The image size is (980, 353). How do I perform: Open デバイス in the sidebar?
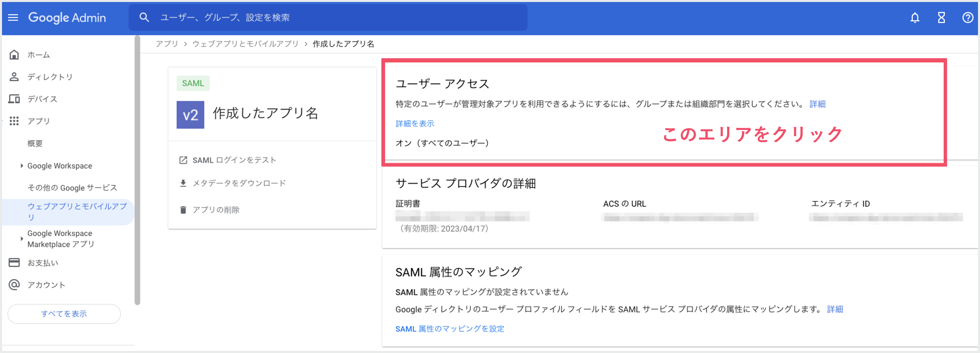(42, 99)
